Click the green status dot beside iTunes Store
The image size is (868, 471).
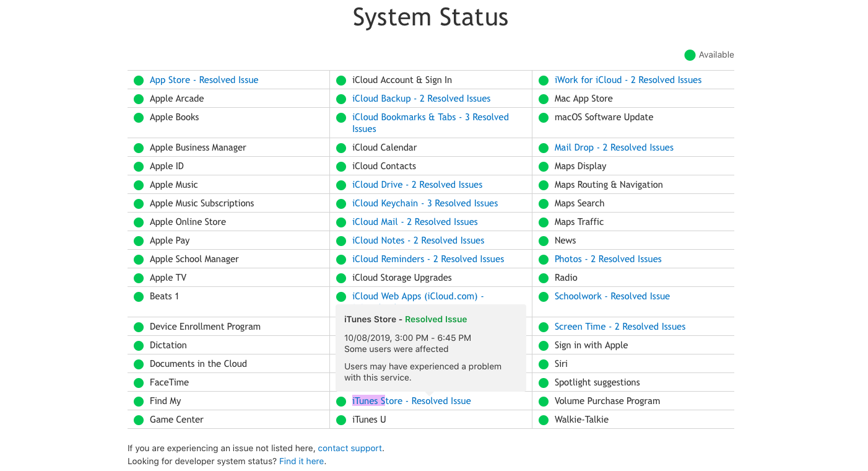click(x=341, y=402)
